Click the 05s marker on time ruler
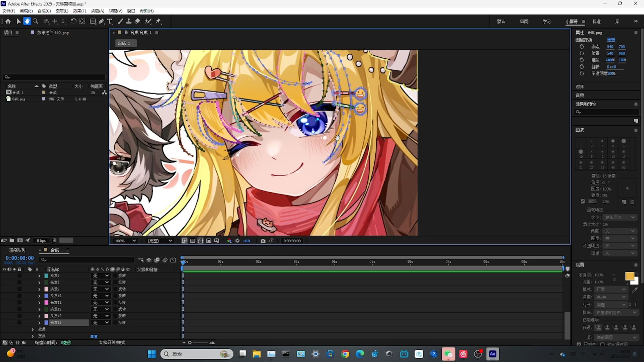 point(372,262)
